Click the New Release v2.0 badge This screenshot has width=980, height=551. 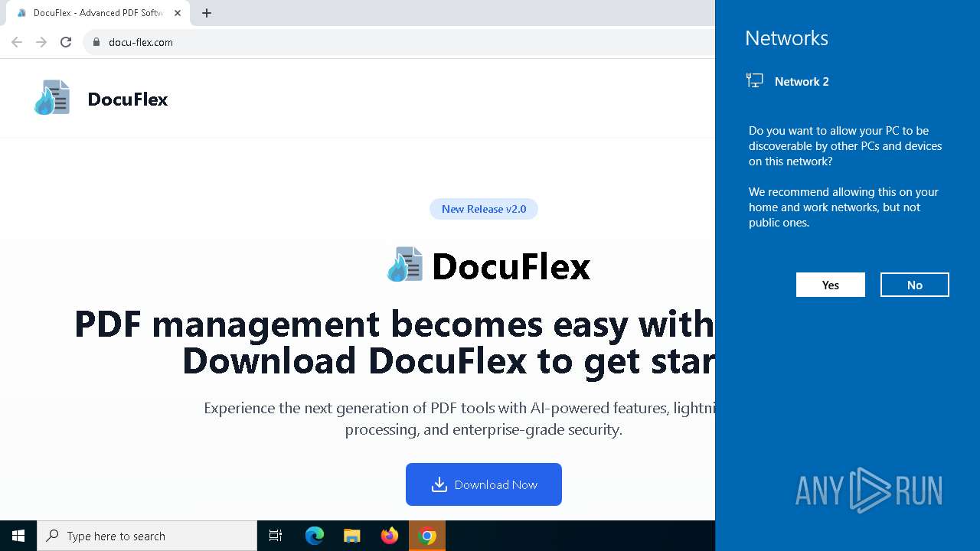484,209
